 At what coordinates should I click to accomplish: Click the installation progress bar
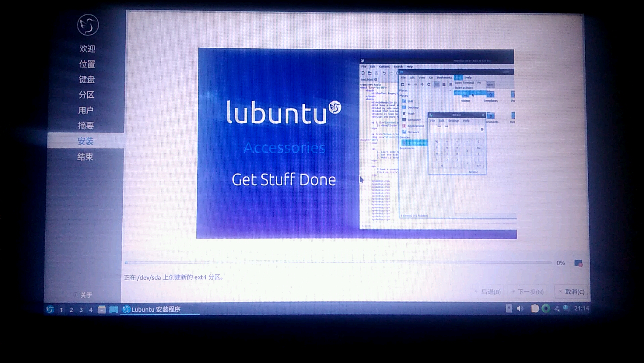(x=338, y=262)
